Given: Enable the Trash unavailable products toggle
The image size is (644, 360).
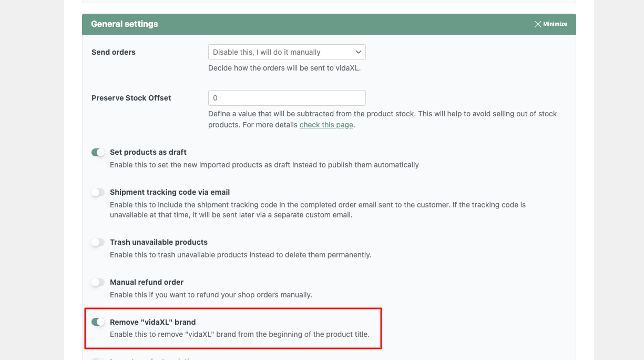Looking at the screenshot, I should coord(98,242).
